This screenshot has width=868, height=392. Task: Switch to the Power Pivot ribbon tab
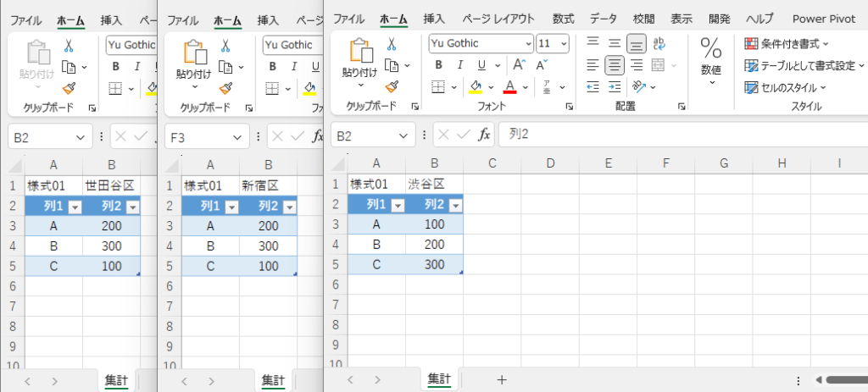tap(824, 19)
